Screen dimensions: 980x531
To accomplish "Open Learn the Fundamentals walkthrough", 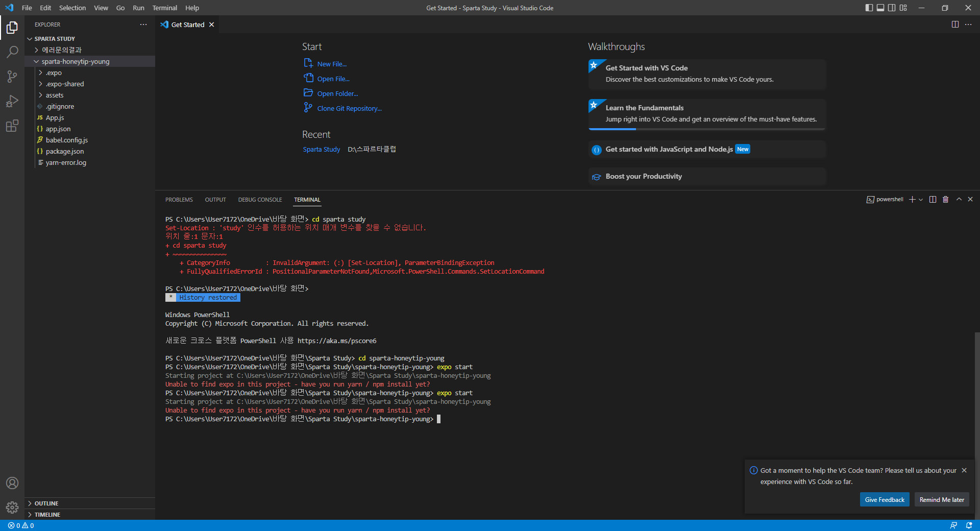I will [707, 114].
